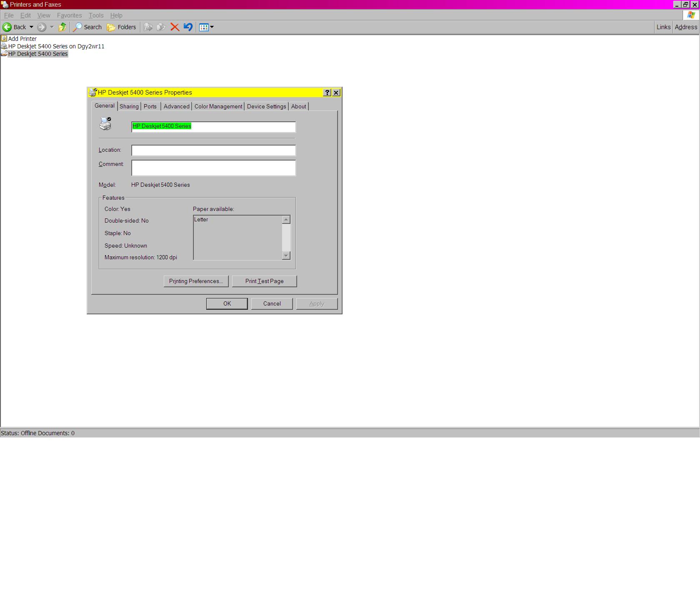The image size is (700, 604).
Task: Click the Location input field
Action: [213, 150]
